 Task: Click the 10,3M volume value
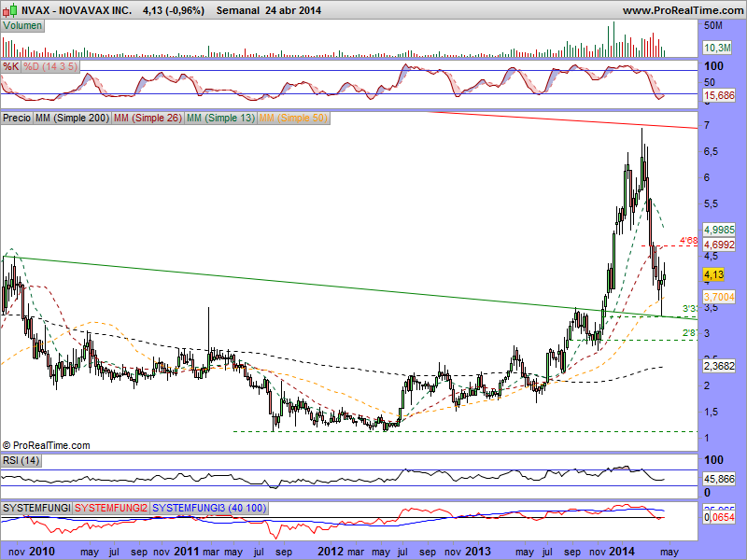717,48
